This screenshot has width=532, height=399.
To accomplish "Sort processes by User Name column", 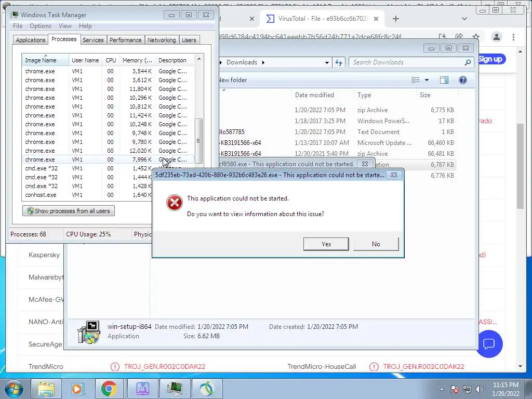I will 85,60.
